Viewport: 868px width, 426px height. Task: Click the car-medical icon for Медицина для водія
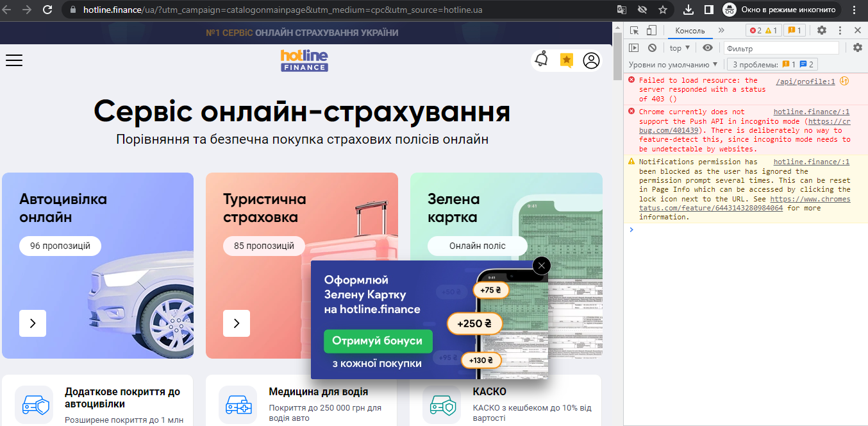237,404
